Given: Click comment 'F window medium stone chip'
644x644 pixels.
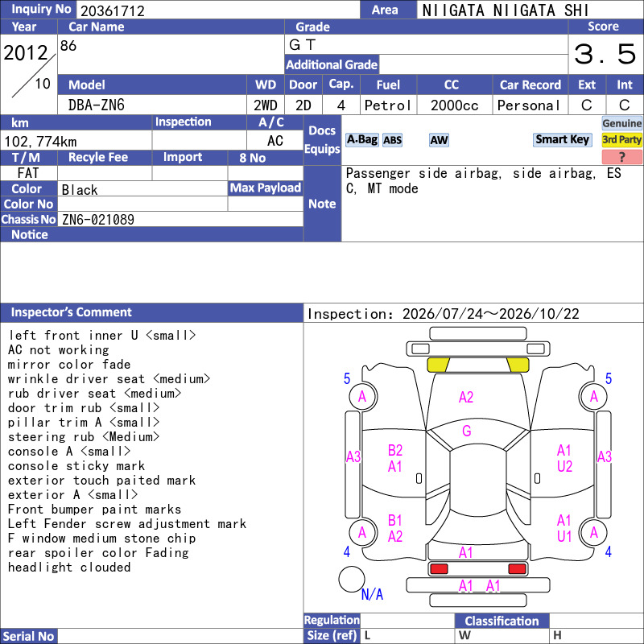Looking at the screenshot, I should (101, 538).
